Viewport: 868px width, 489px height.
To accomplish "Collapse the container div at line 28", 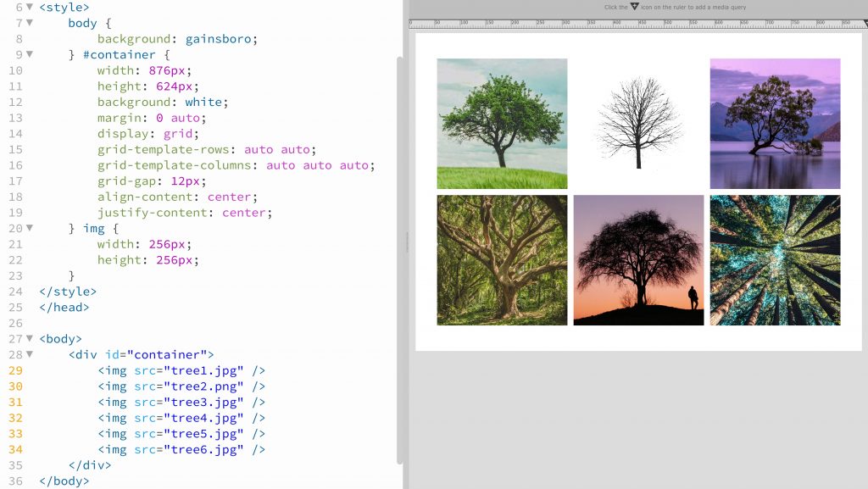I will click(30, 354).
